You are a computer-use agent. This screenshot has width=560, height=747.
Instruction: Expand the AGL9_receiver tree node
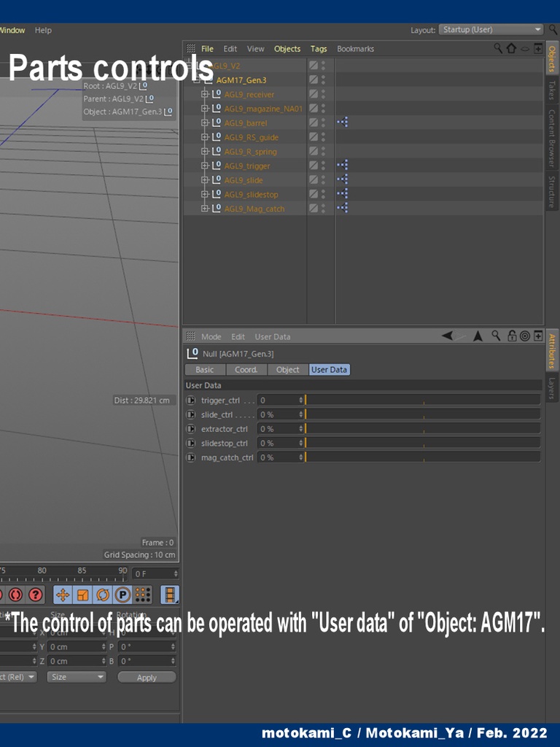pos(205,94)
